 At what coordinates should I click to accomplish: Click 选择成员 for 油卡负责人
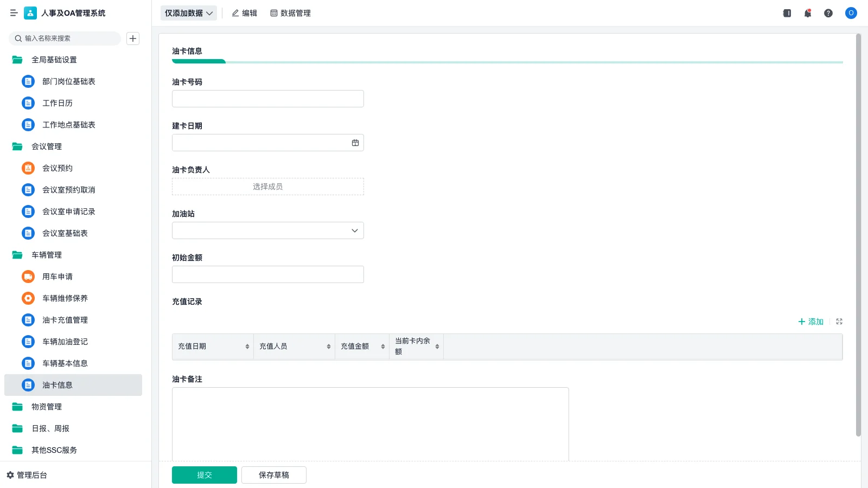(x=268, y=187)
